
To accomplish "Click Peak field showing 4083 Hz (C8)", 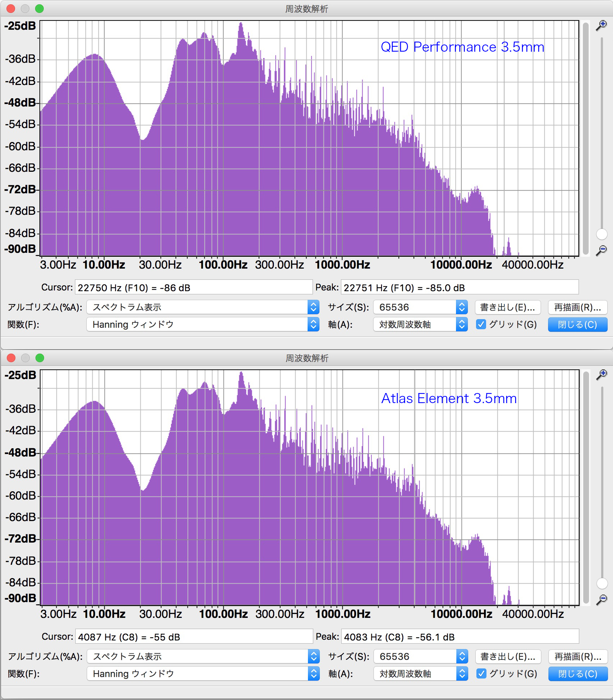I will [x=460, y=637].
